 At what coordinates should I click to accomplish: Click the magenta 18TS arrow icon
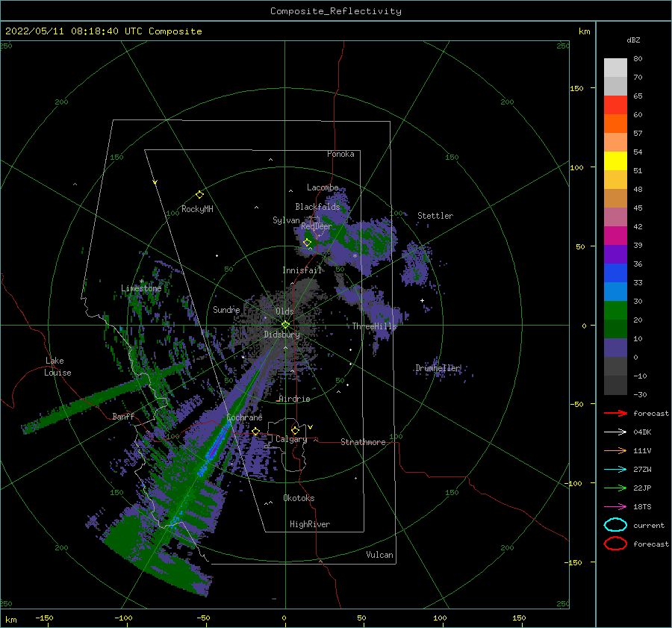point(615,507)
